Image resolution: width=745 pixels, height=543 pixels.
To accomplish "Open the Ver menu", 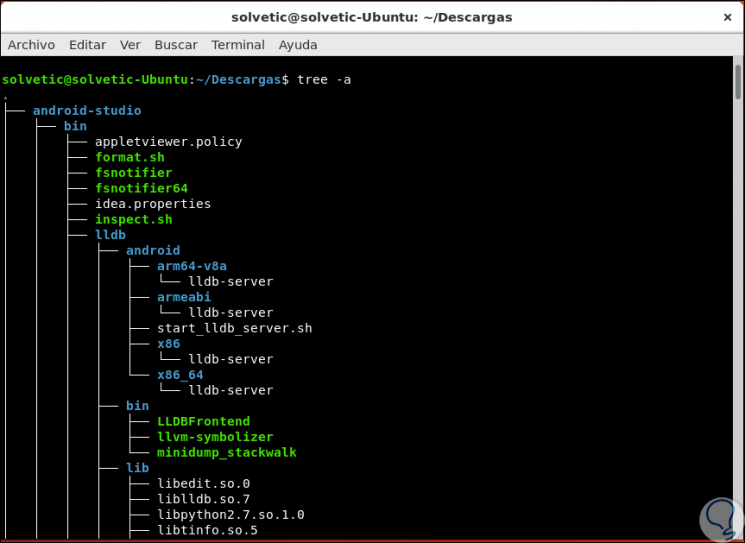I will 130,45.
